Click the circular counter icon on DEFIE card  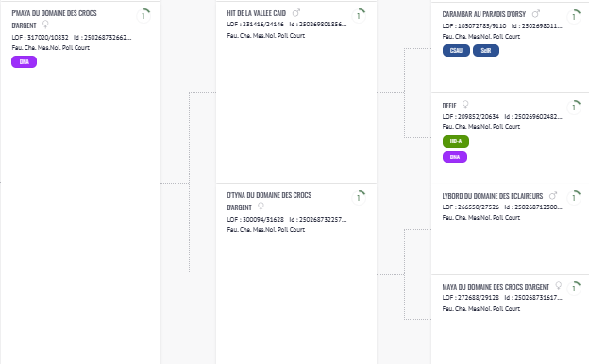click(574, 108)
